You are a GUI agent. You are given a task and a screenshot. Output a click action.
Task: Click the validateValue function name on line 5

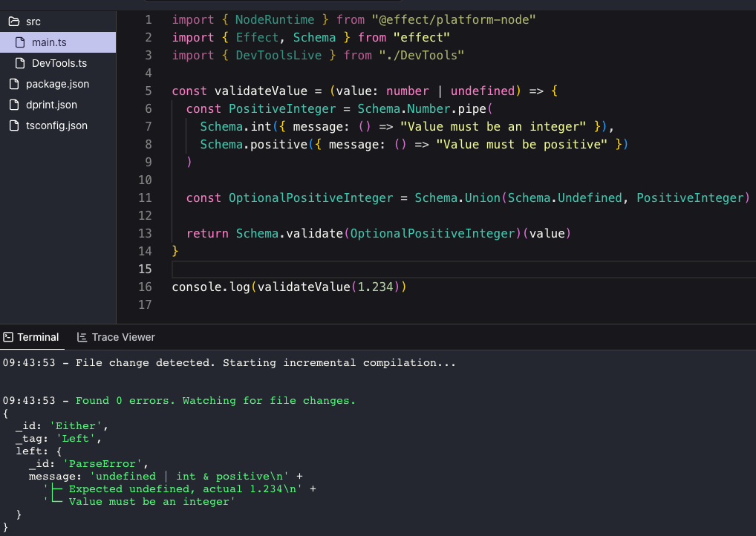261,91
